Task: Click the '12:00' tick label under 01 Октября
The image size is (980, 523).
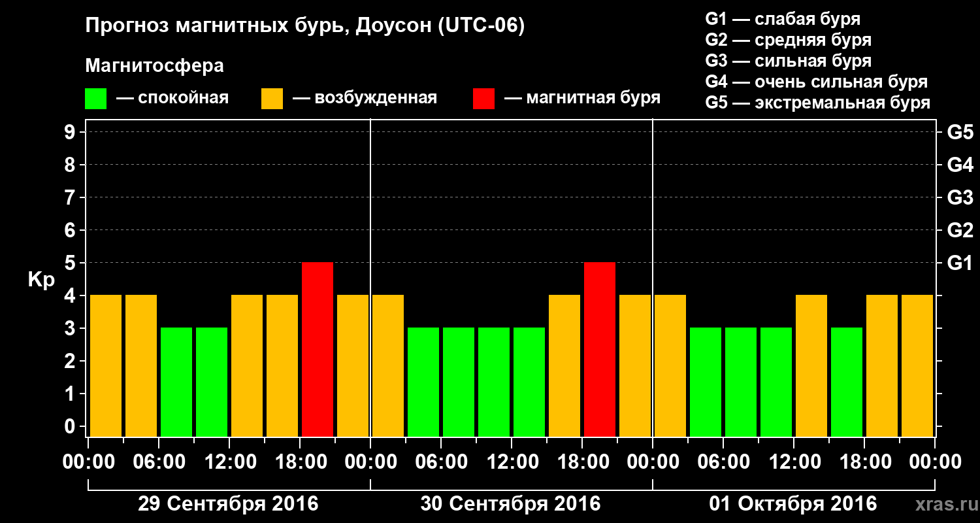Action: [x=794, y=462]
